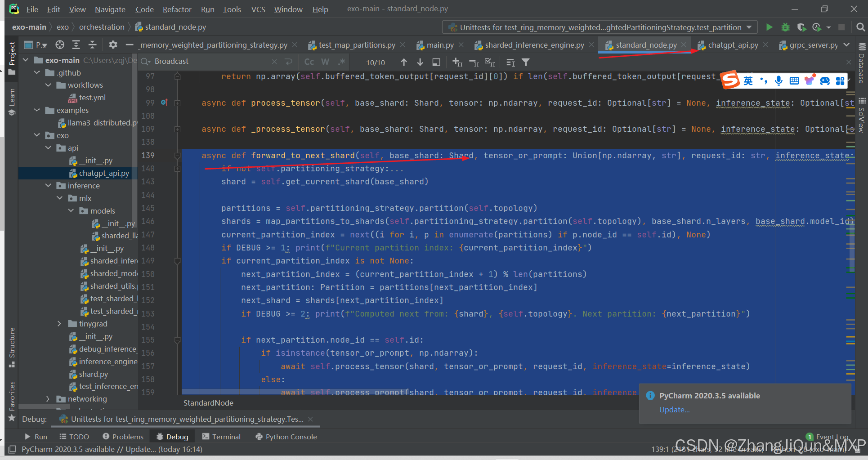Open the Navigate menu
868x460 pixels.
[110, 9]
